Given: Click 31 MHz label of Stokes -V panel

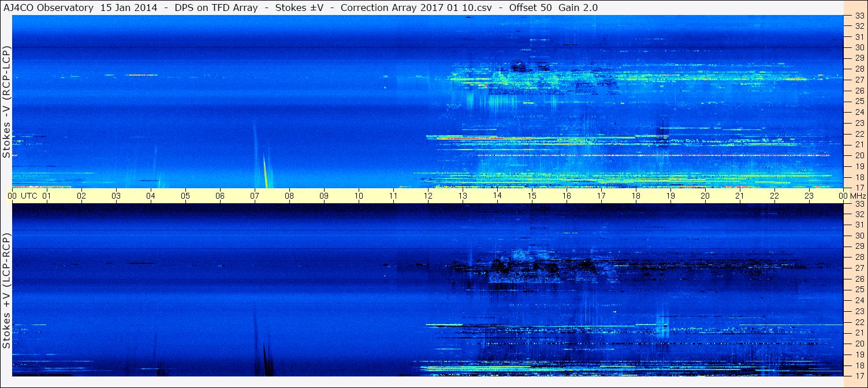Looking at the screenshot, I should (859, 37).
